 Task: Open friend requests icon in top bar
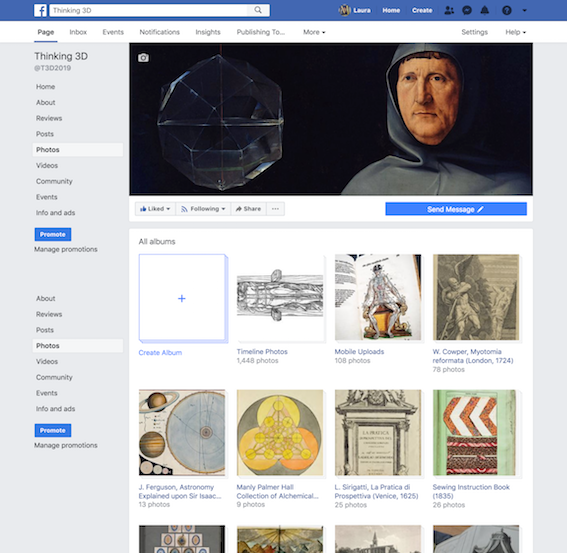pos(449,10)
